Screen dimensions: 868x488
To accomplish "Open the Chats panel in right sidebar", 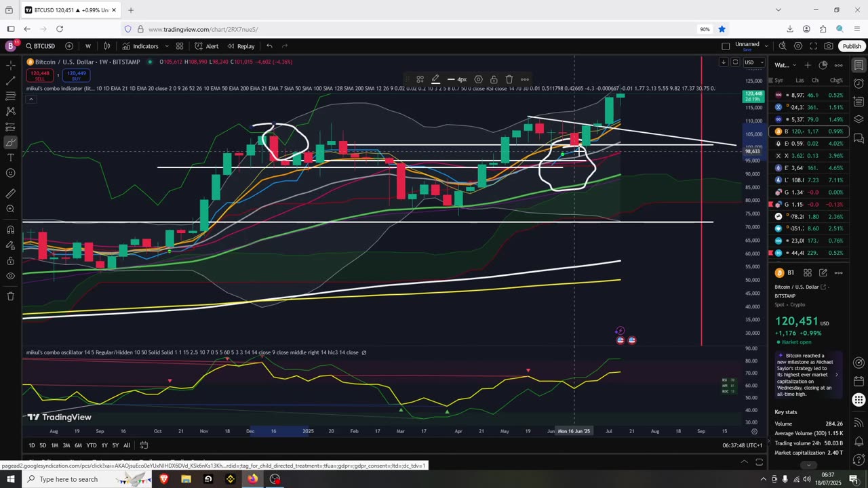I will click(859, 138).
